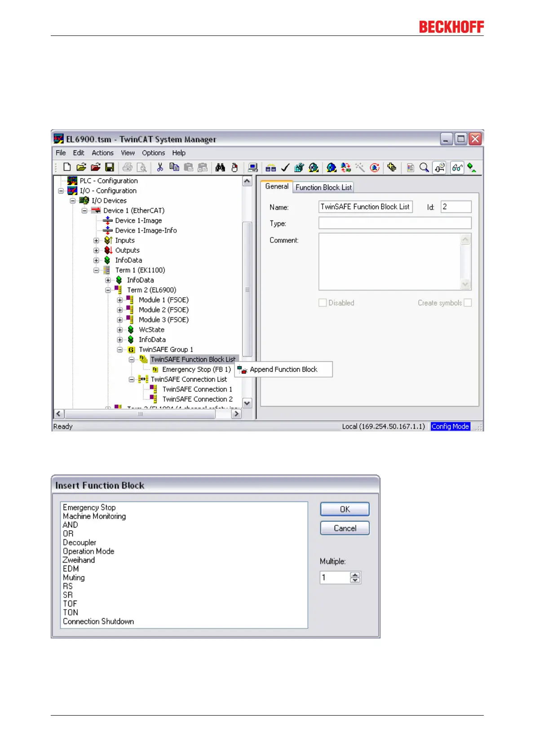This screenshot has width=535, height=756.
Task: Click the Device 1 (EtherCAT) device icon
Action: point(96,211)
